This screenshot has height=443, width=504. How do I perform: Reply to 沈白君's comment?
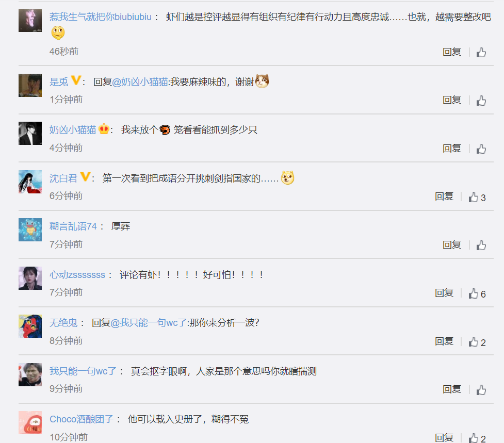444,196
